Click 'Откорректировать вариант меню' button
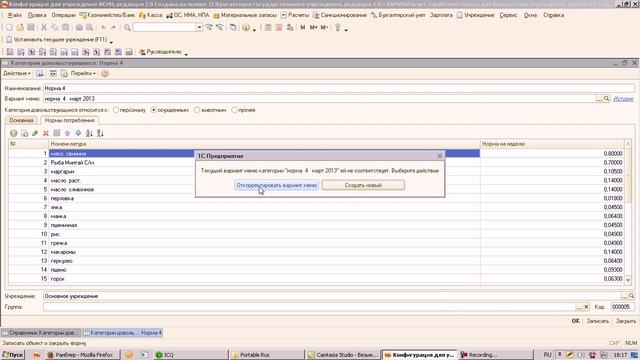This screenshot has width=640, height=360. click(x=277, y=185)
